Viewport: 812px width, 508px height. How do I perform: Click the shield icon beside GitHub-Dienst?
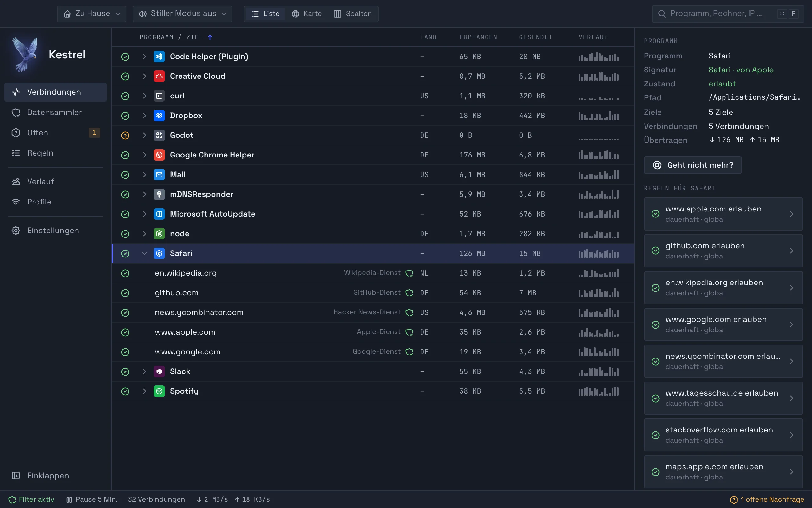(x=409, y=293)
